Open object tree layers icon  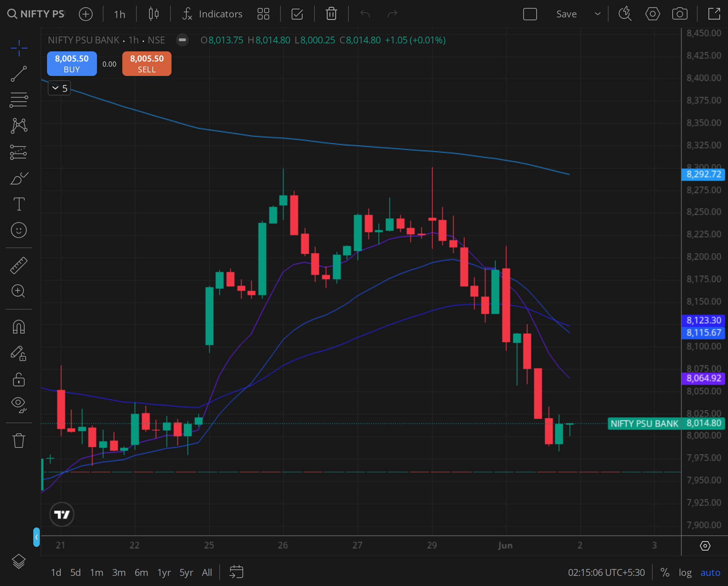tap(19, 561)
